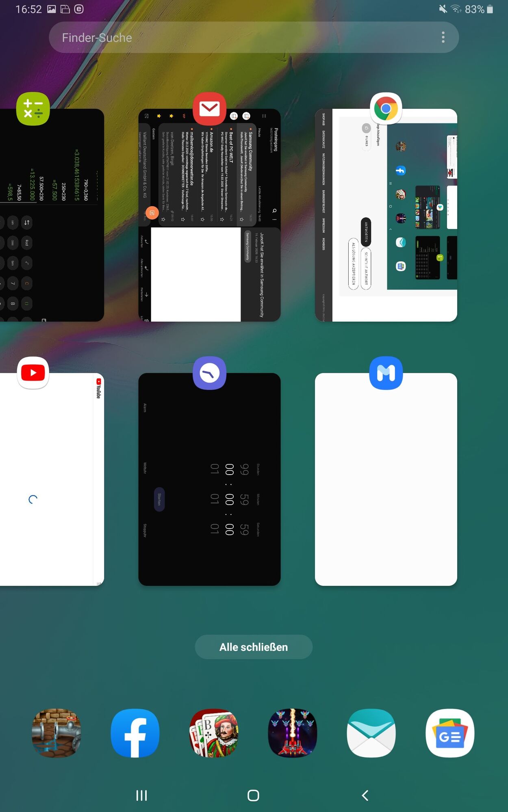This screenshot has width=508, height=812.
Task: Tap the Chrome app icon badge
Action: coord(386,109)
